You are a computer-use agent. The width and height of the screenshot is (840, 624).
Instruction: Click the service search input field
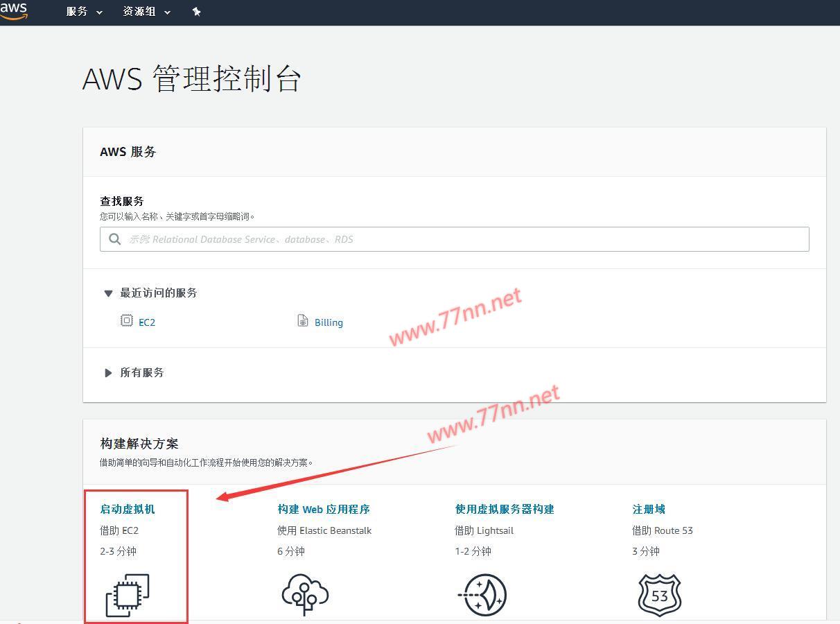(x=454, y=239)
